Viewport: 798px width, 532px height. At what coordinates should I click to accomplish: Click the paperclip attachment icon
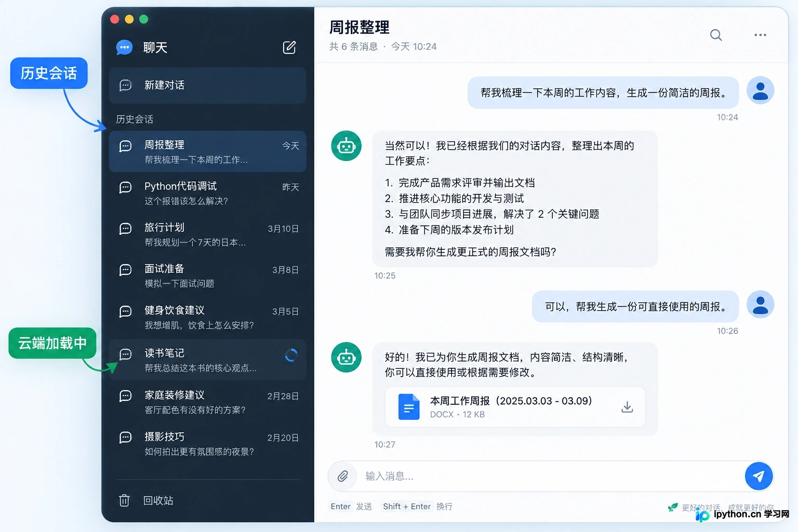[x=343, y=476]
